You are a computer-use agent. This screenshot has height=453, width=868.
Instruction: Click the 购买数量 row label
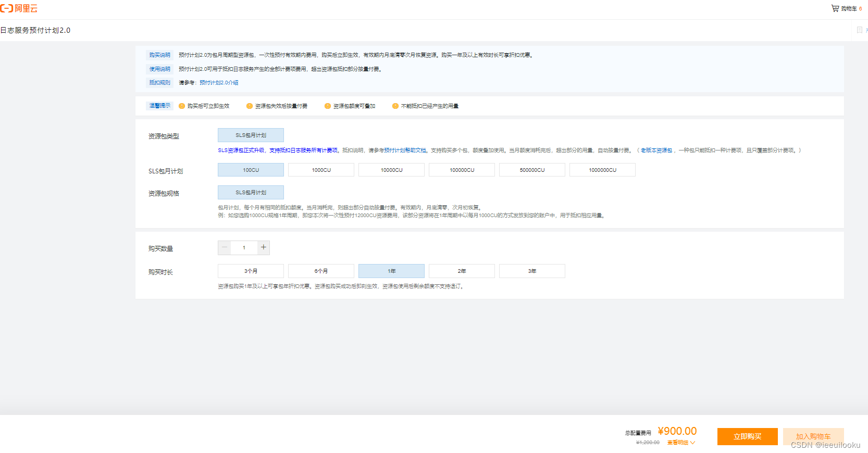tap(160, 248)
